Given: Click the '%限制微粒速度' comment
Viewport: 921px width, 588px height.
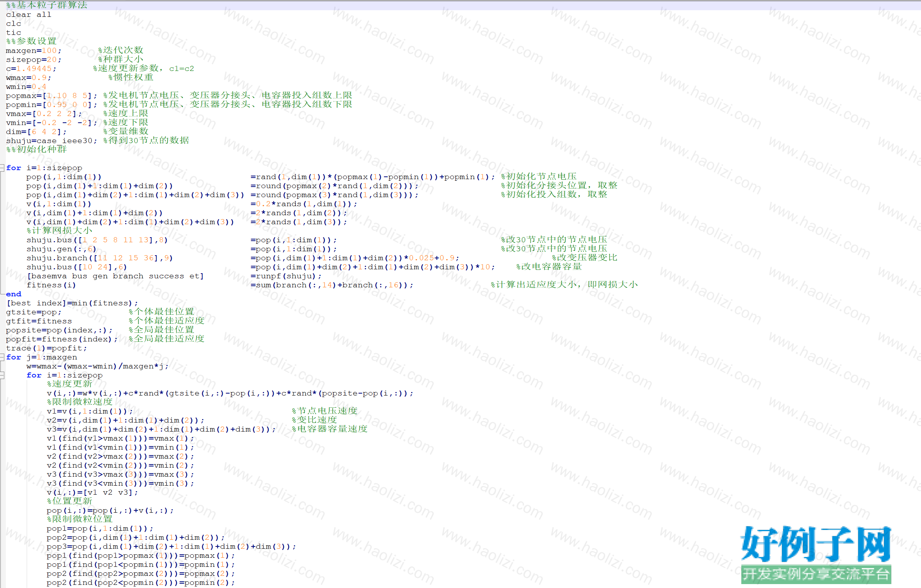Looking at the screenshot, I should click(x=80, y=402).
